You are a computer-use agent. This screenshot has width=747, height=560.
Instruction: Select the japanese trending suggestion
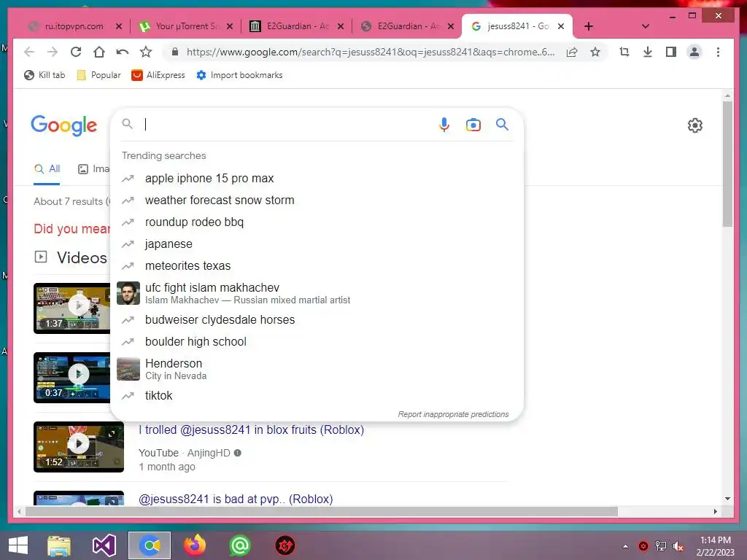317,244
